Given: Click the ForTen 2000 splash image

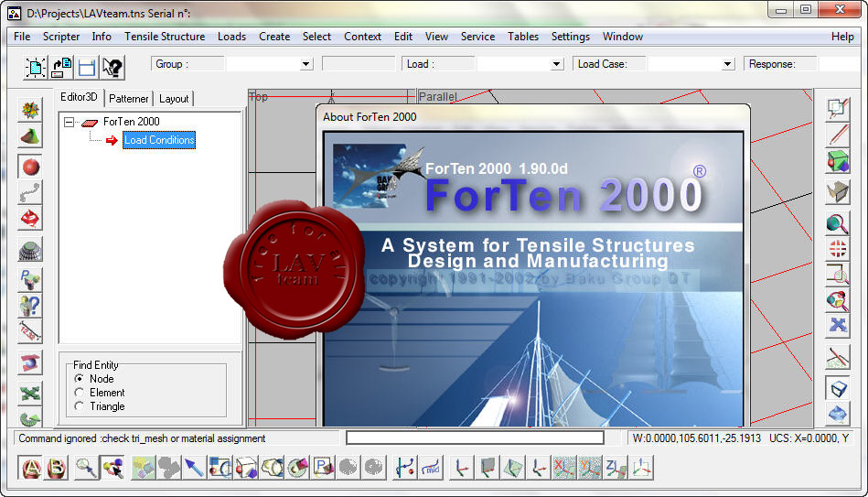Looking at the screenshot, I should pyautogui.click(x=533, y=279).
